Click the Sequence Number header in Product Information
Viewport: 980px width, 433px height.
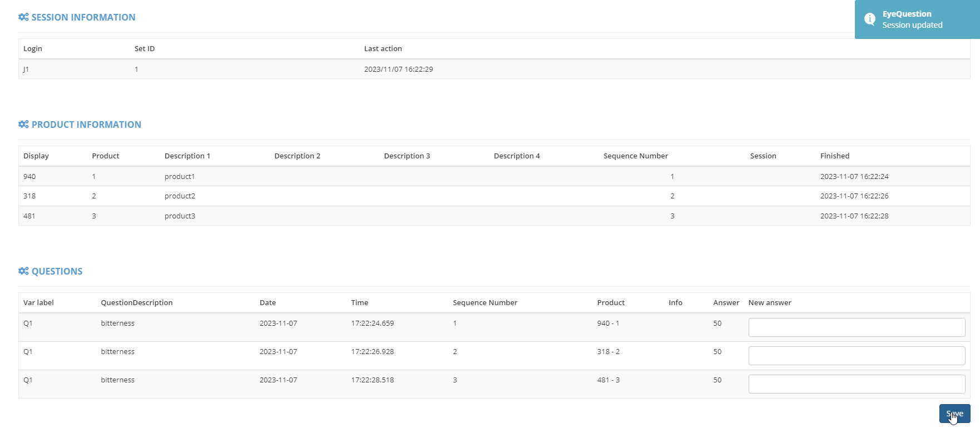[x=635, y=156]
